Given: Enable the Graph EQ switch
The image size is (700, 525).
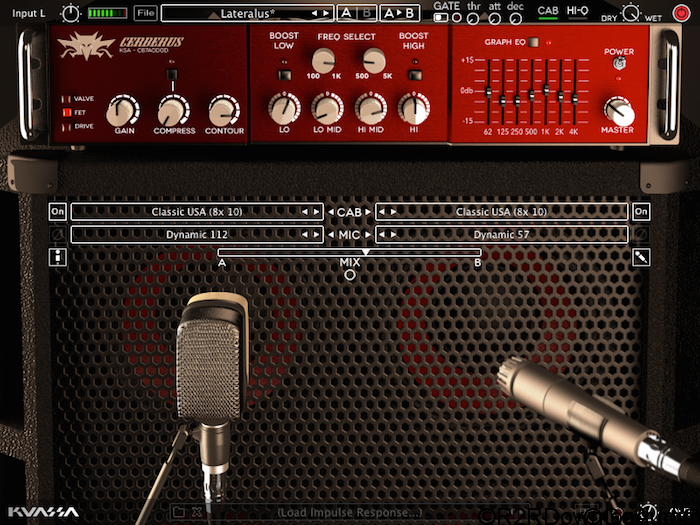Looking at the screenshot, I should (x=536, y=43).
